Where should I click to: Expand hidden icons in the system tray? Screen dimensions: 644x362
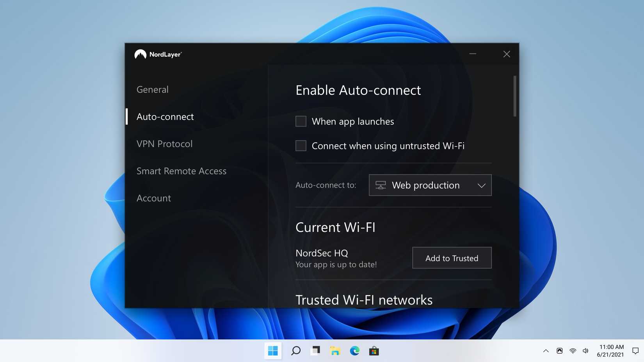pos(546,351)
